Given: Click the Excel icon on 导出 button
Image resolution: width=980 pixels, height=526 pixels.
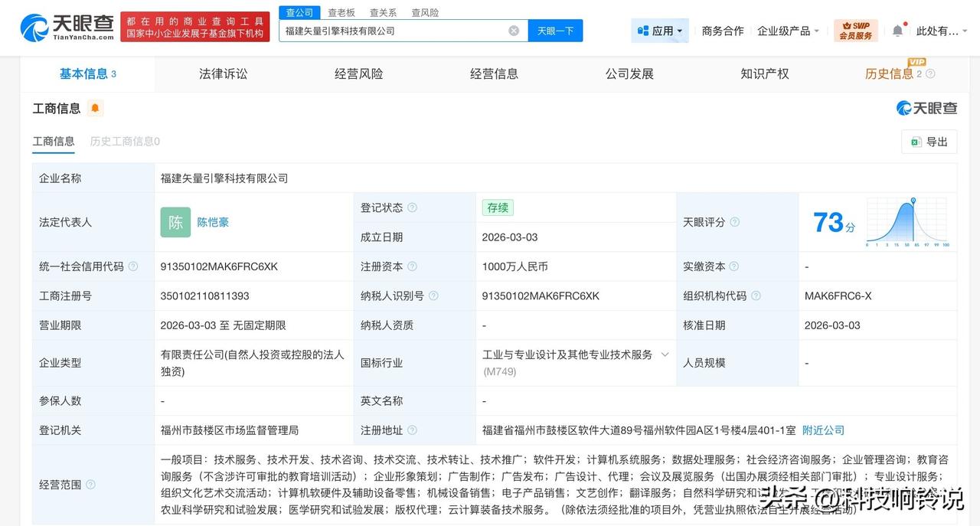Looking at the screenshot, I should click(x=915, y=142).
